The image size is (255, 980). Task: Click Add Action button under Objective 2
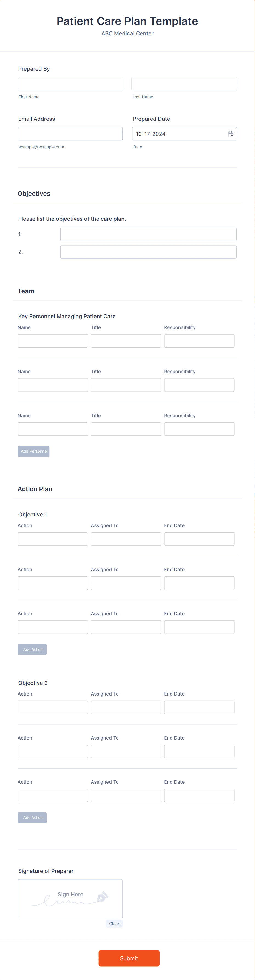click(32, 818)
